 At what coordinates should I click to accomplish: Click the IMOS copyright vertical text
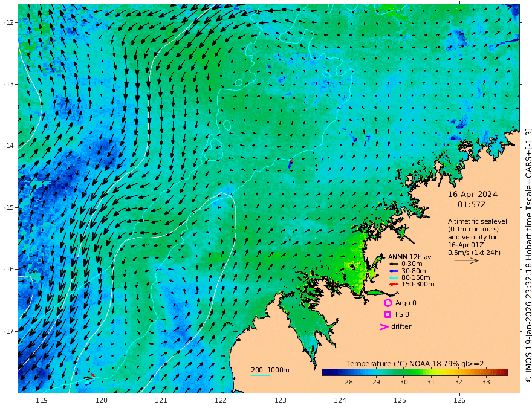(528, 255)
